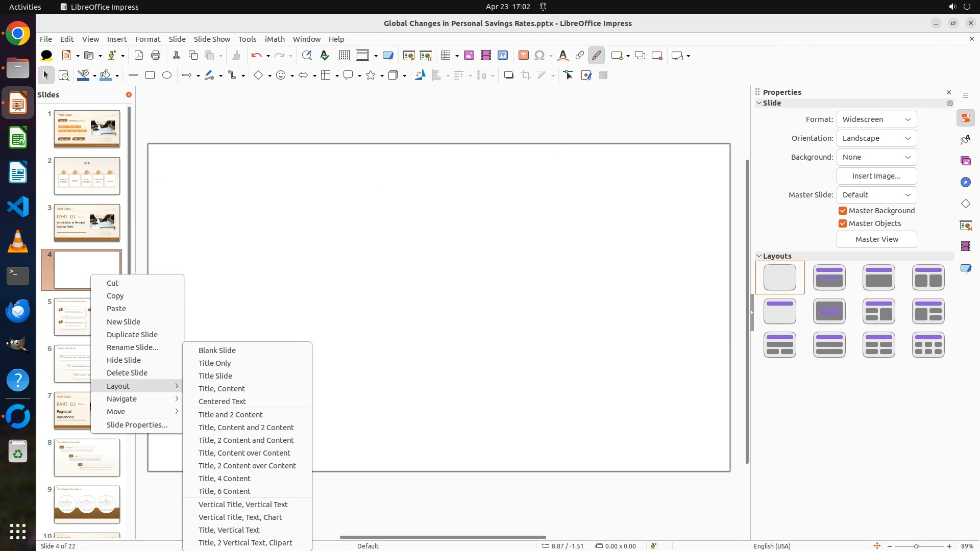Click the Insert Image... button

876,176
